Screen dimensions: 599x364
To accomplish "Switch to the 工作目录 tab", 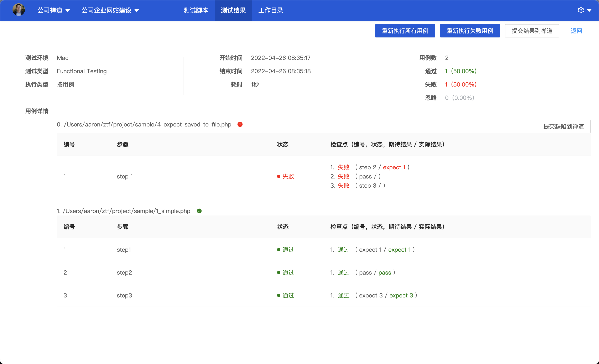I will tap(271, 10).
